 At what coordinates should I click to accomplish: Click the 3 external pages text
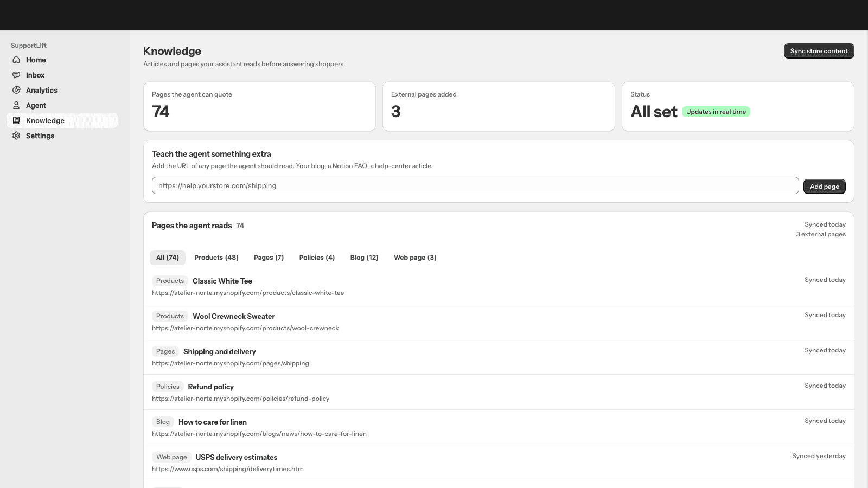(821, 234)
